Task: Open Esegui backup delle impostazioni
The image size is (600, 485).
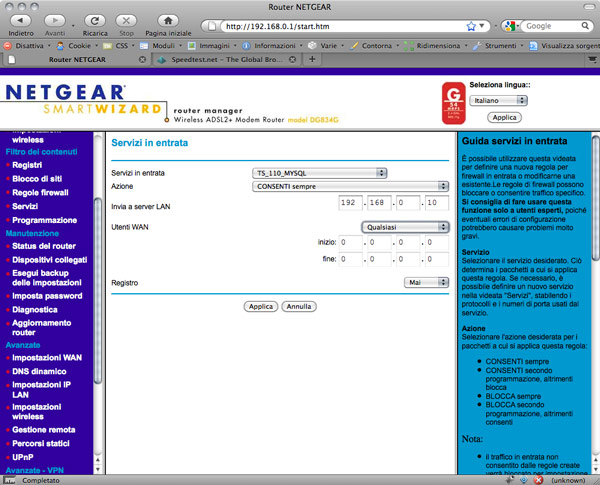Action: coord(46,278)
